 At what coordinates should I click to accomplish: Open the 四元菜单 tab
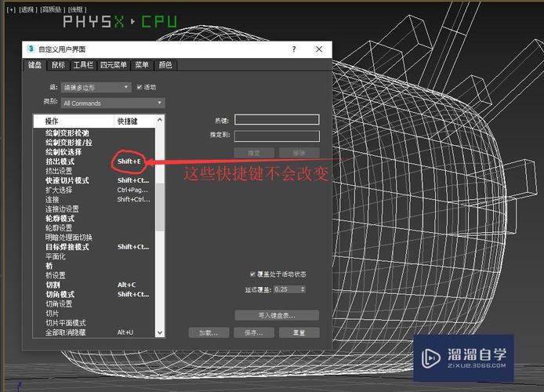coord(114,65)
